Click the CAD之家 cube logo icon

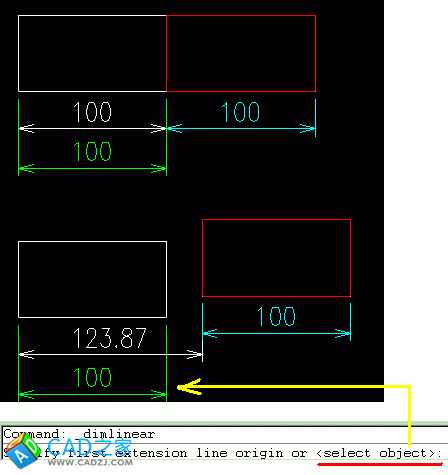point(23,451)
